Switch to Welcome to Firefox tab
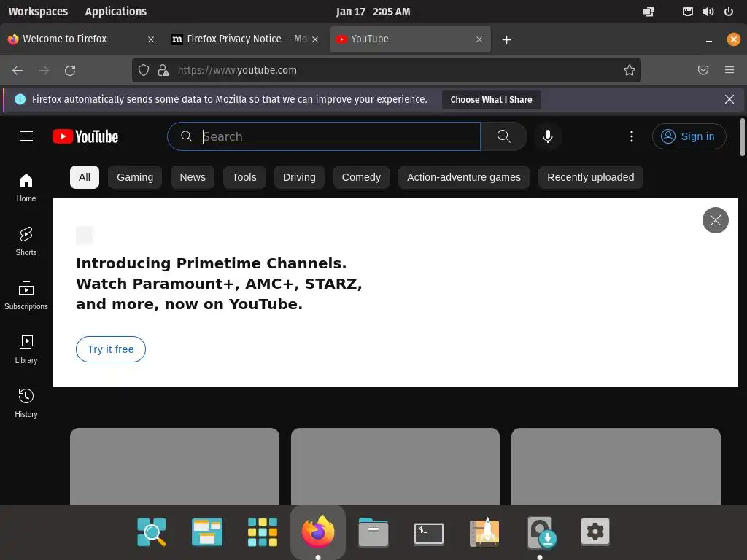This screenshot has width=747, height=560. pos(81,39)
